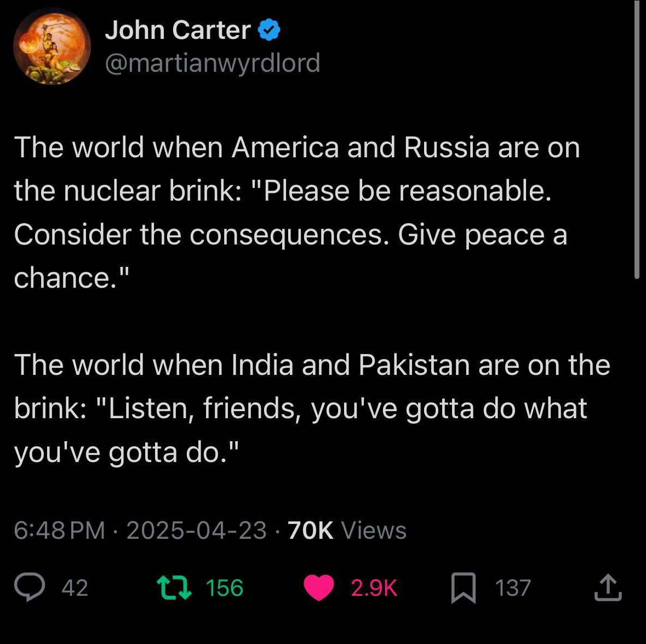Click the vertical scrollbar thumb
This screenshot has height=644, width=646.
pos(637,140)
